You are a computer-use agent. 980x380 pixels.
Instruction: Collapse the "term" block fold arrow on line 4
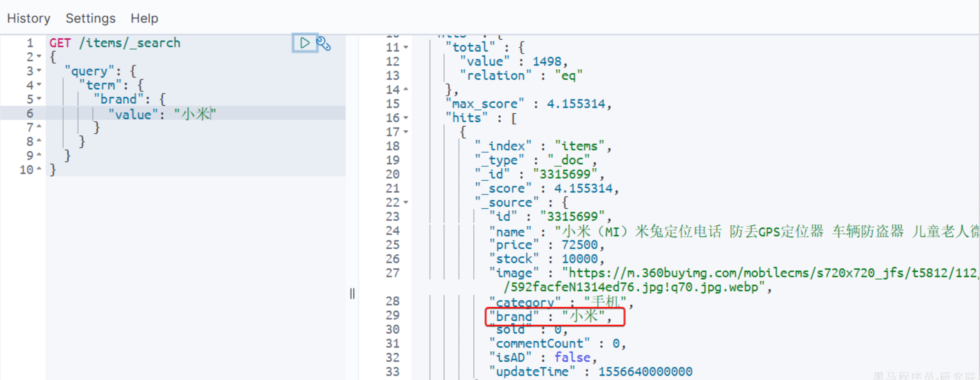(x=39, y=85)
